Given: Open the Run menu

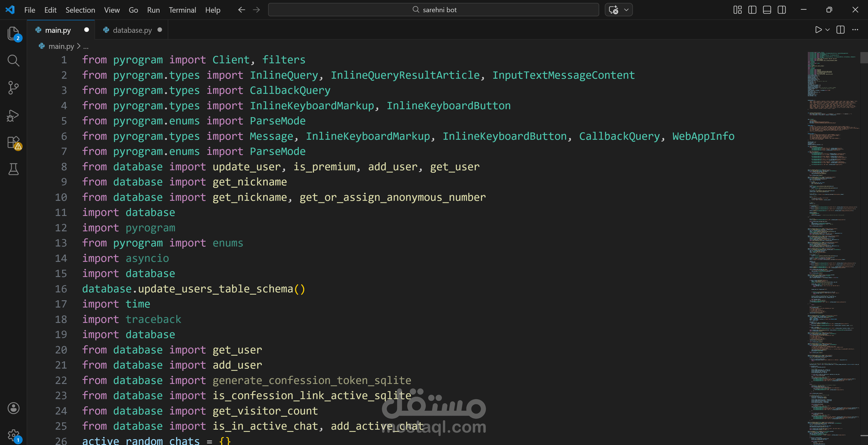Looking at the screenshot, I should pyautogui.click(x=153, y=10).
